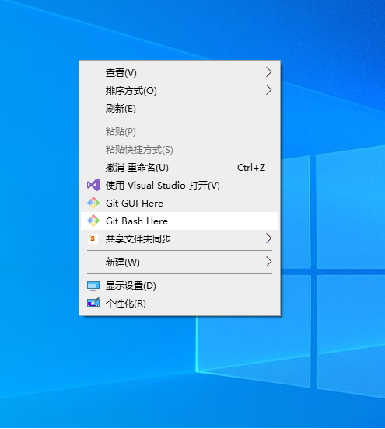The width and height of the screenshot is (385, 429).
Task: Expand the 共享文件夹同步 submenu arrow
Action: (x=269, y=238)
